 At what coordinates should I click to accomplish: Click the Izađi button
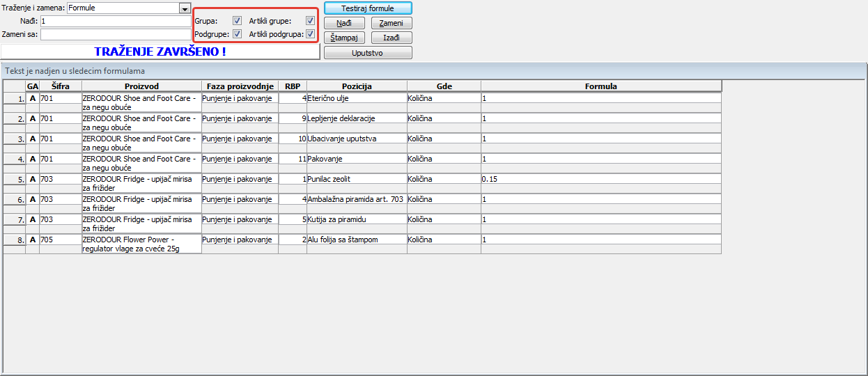(x=392, y=38)
